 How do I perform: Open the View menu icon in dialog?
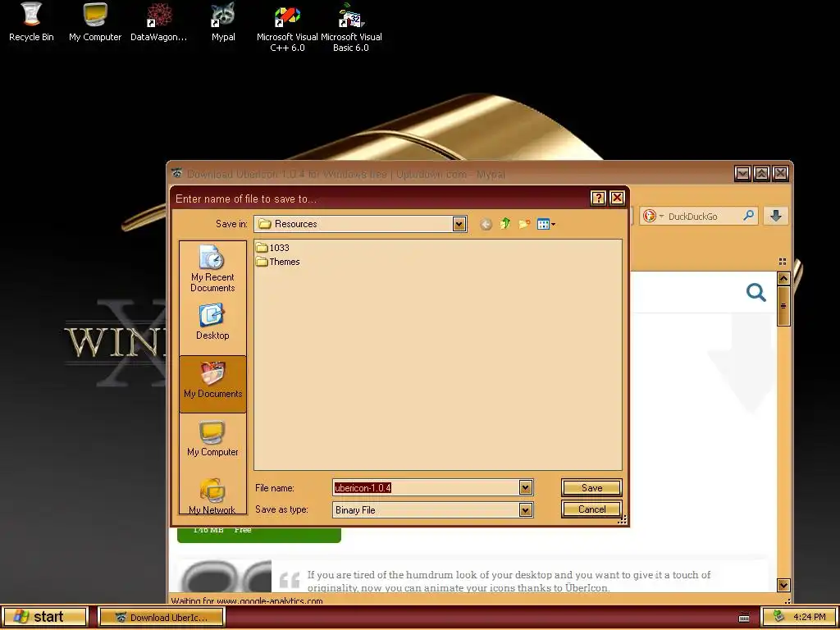click(x=546, y=224)
